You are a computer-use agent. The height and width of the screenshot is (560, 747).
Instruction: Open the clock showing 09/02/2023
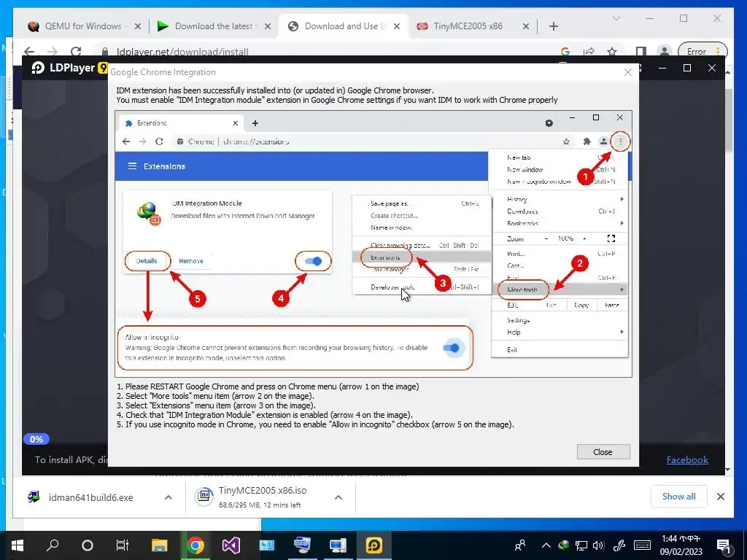point(681,545)
